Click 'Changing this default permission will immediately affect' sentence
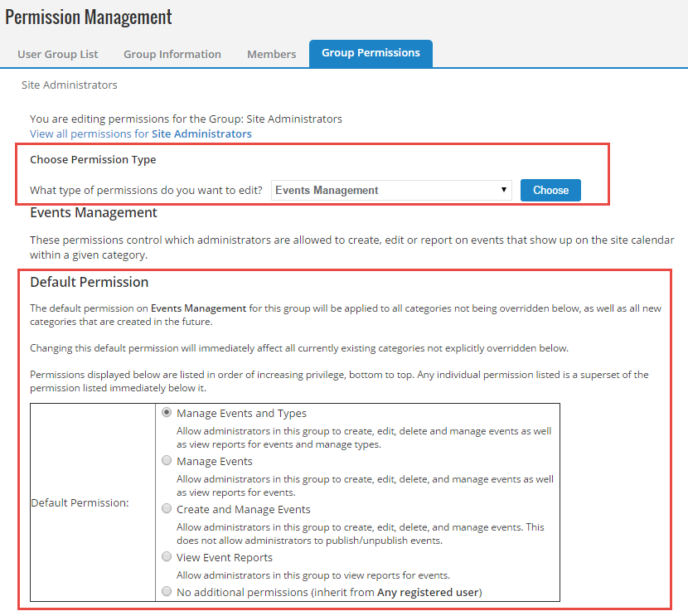688x616 pixels. [x=299, y=348]
